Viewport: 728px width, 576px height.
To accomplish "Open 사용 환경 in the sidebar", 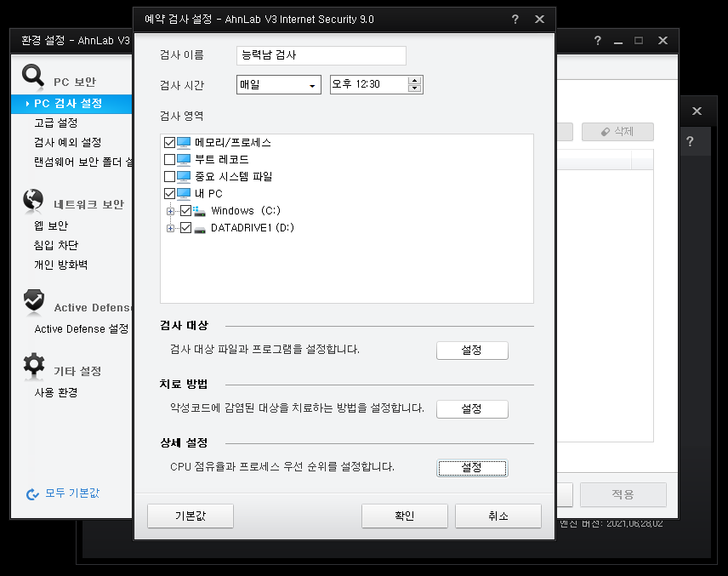I will tap(56, 392).
